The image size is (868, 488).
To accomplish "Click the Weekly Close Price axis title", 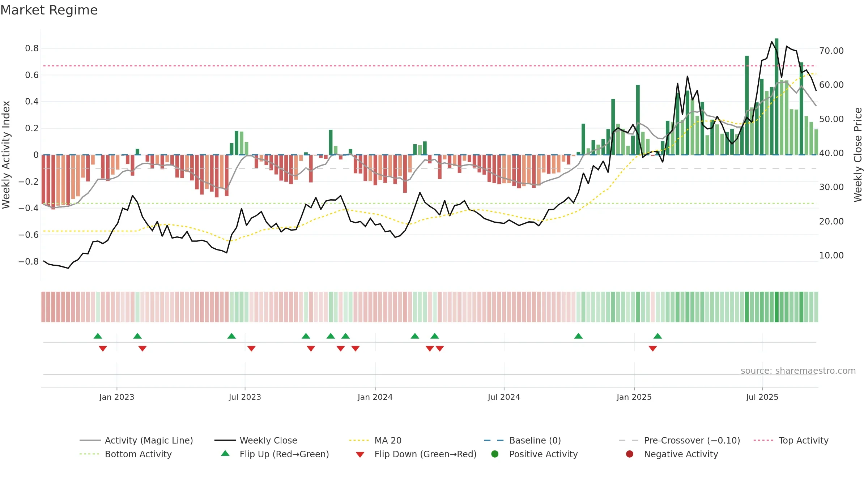I will click(858, 155).
